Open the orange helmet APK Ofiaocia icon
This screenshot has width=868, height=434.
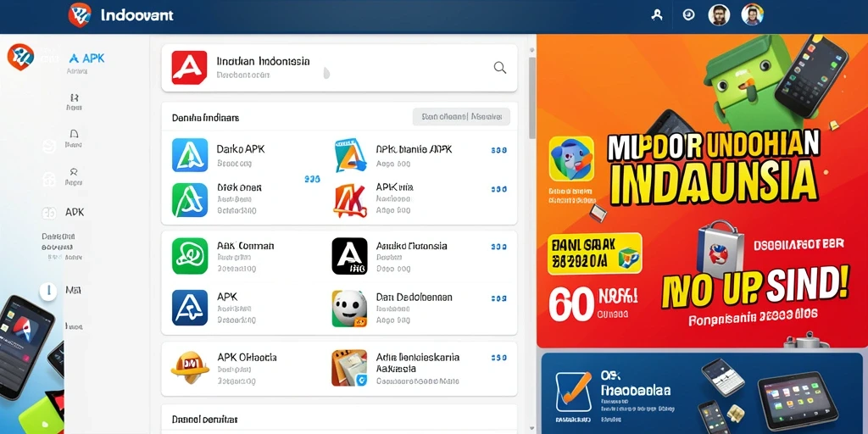(190, 368)
